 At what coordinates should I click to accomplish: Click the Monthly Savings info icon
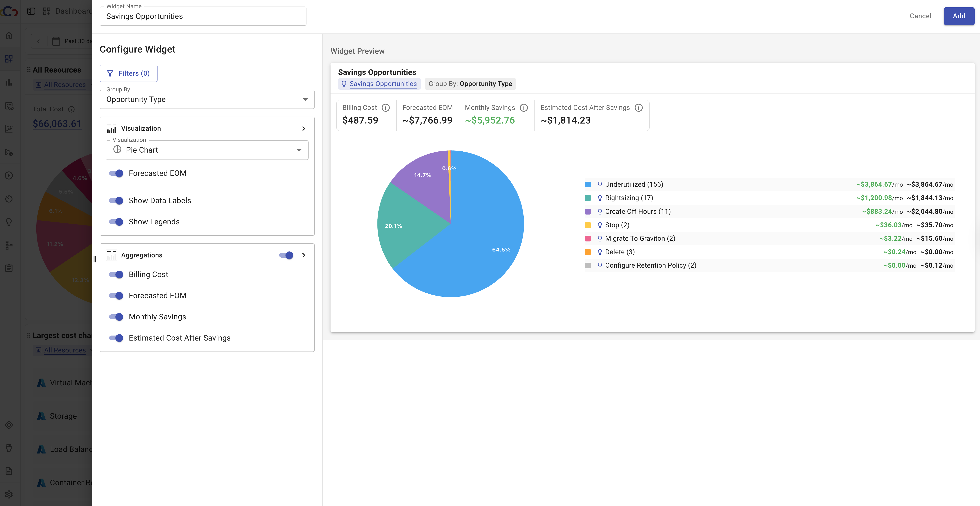pyautogui.click(x=524, y=108)
